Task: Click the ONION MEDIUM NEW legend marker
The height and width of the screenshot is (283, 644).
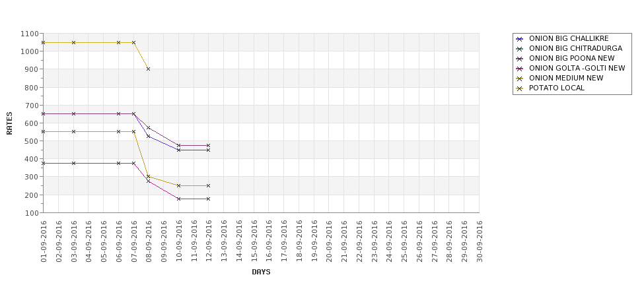Action: point(520,79)
